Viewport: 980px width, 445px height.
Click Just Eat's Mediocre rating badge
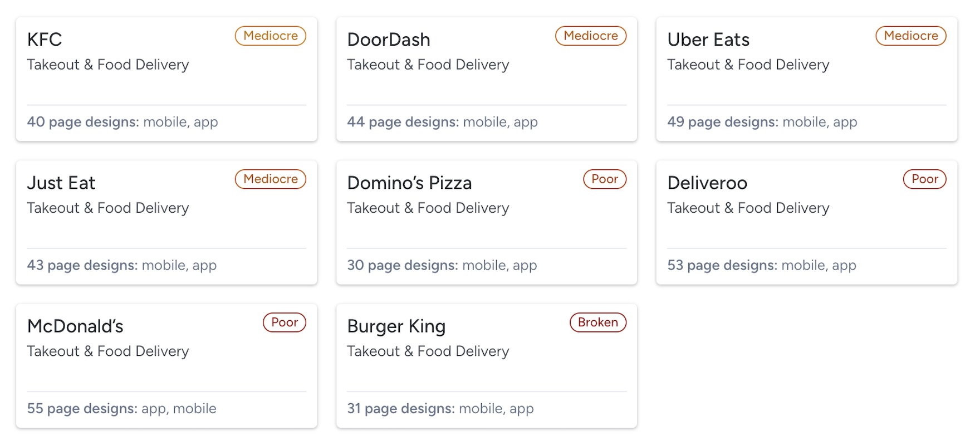click(x=271, y=179)
